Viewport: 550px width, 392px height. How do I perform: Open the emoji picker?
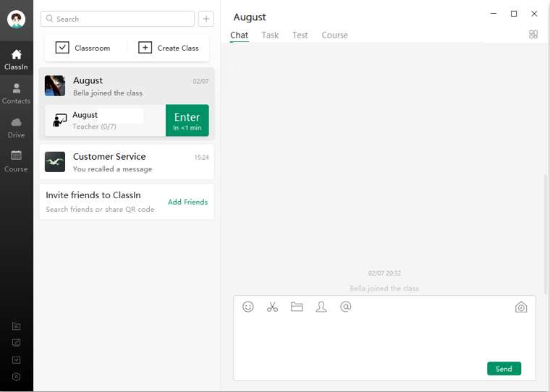click(x=248, y=307)
